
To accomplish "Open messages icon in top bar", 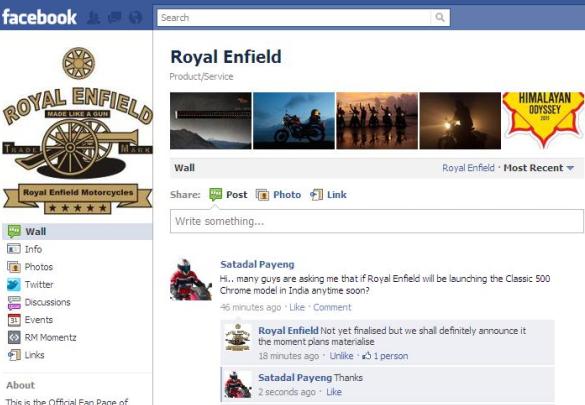I will pos(115,17).
